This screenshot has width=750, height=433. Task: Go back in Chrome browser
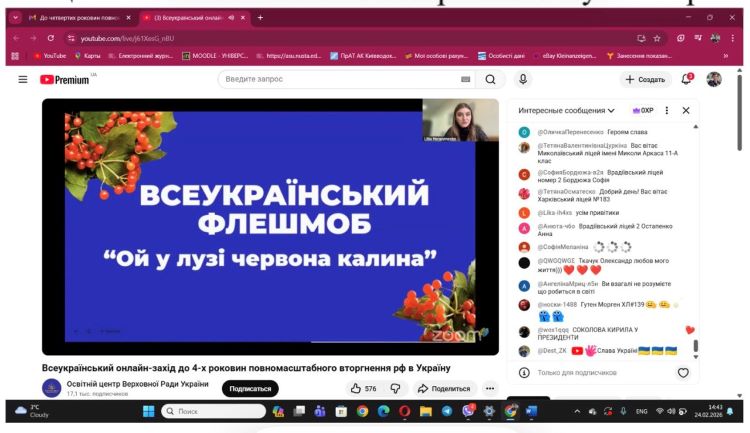[16, 38]
